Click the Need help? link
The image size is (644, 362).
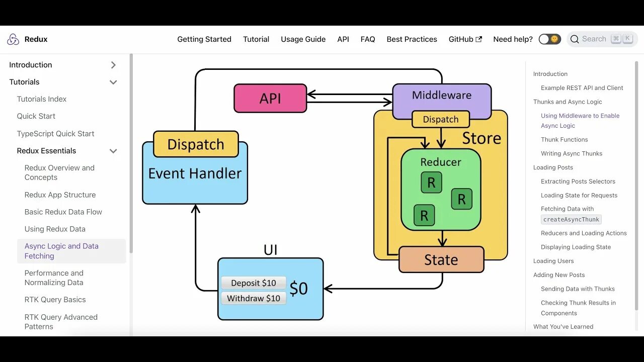tap(513, 39)
